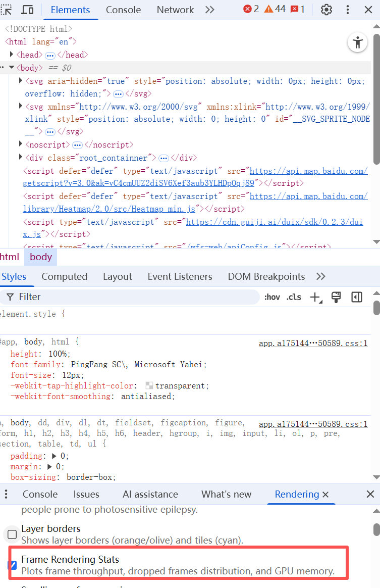This screenshot has height=588, width=380.
Task: Close the bottom drawer
Action: click(x=370, y=494)
